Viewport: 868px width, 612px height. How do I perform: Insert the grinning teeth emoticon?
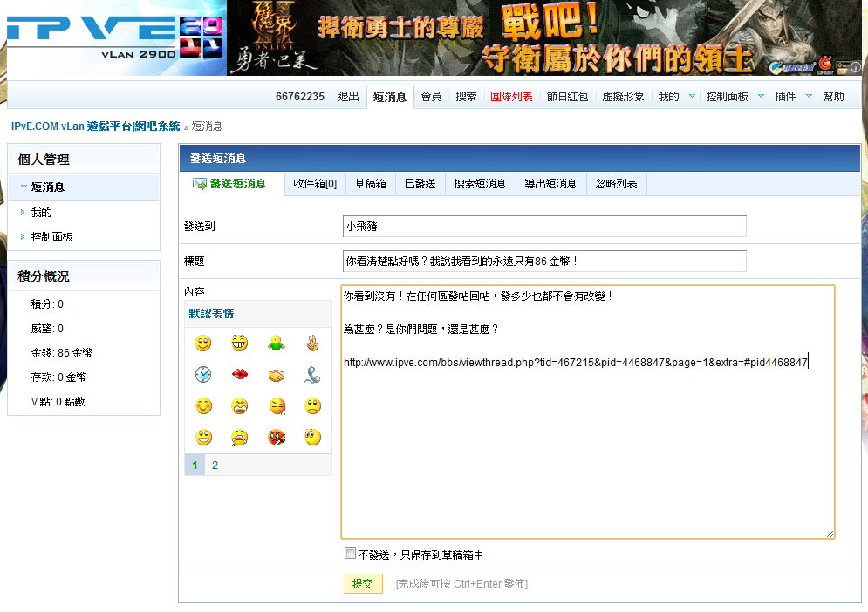click(239, 343)
